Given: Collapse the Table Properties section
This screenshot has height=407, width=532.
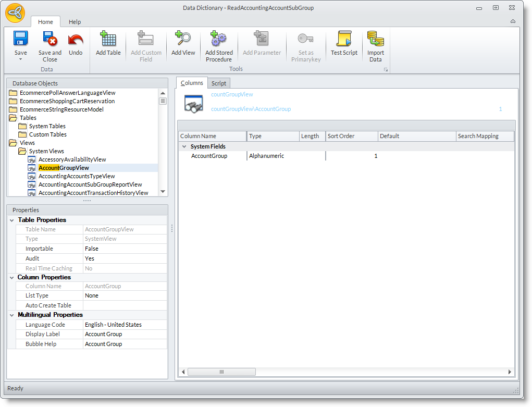Looking at the screenshot, I should pyautogui.click(x=11, y=220).
